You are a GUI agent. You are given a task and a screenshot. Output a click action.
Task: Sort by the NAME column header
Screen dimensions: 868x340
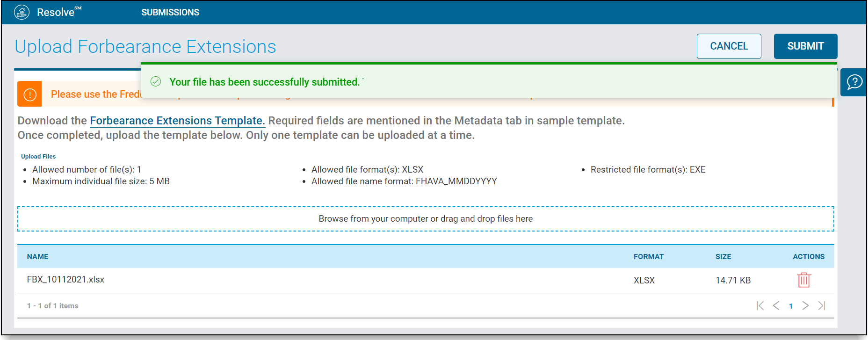click(x=37, y=256)
